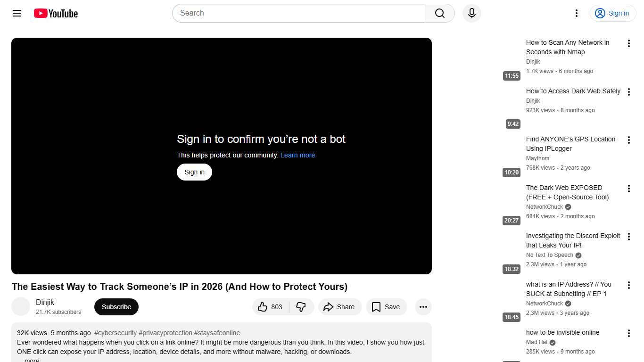This screenshot has height=362, width=644.
Task: Click the #cybersecurity hashtag
Action: click(x=116, y=332)
